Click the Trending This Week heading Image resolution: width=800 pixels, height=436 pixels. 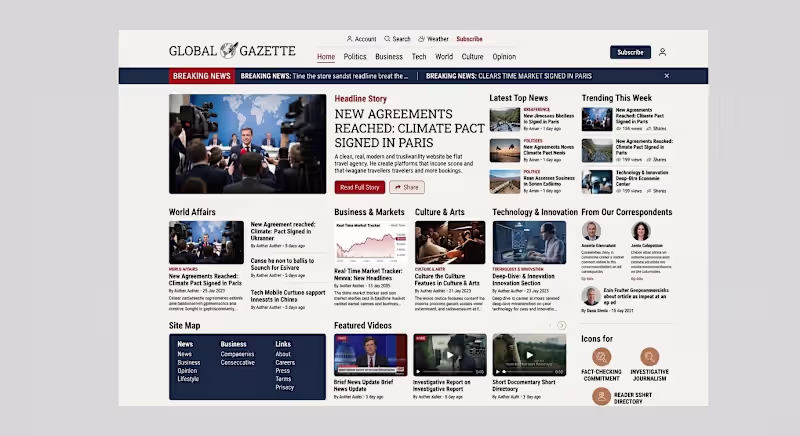[617, 98]
